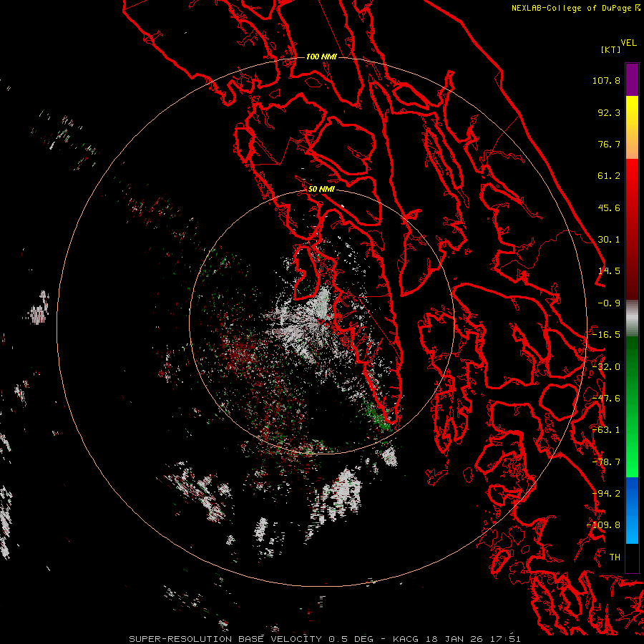Click the 45.6 velocity scale value
The height and width of the screenshot is (644, 644).
click(609, 208)
